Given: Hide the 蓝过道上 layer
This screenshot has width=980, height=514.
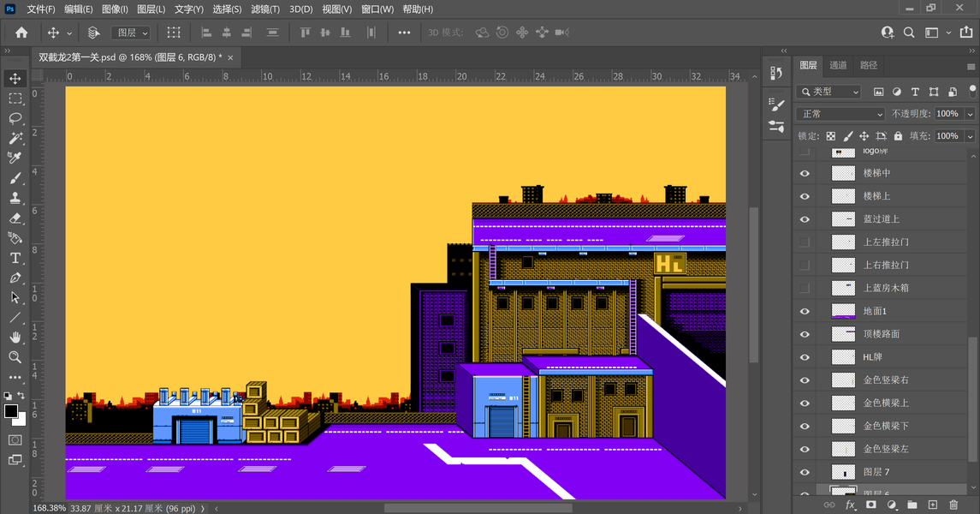Looking at the screenshot, I should click(805, 219).
